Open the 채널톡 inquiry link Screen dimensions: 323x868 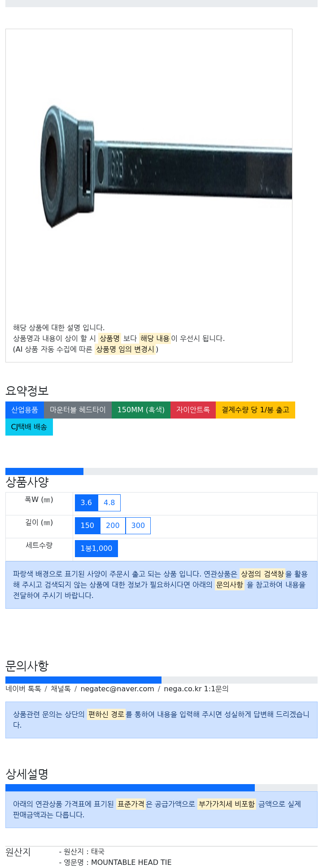point(61,689)
